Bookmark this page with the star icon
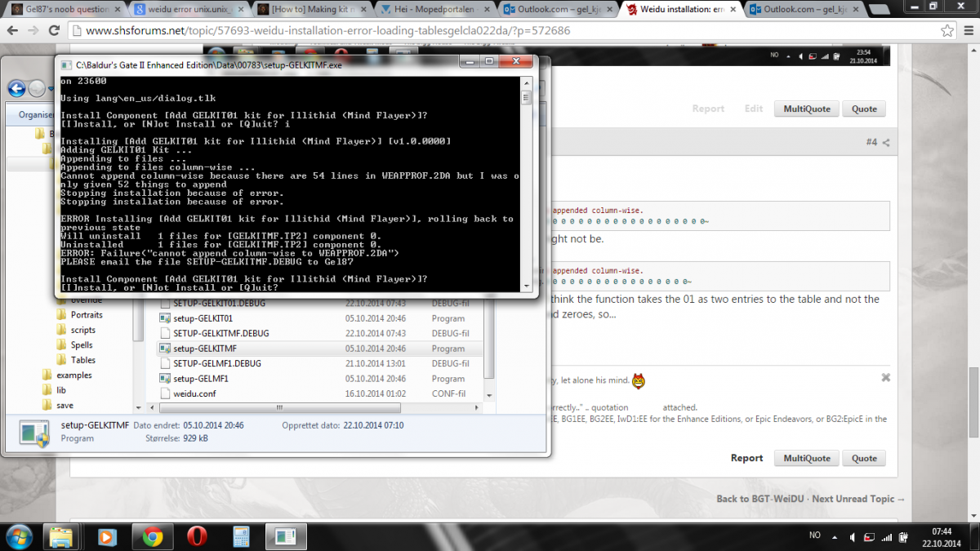 947,31
